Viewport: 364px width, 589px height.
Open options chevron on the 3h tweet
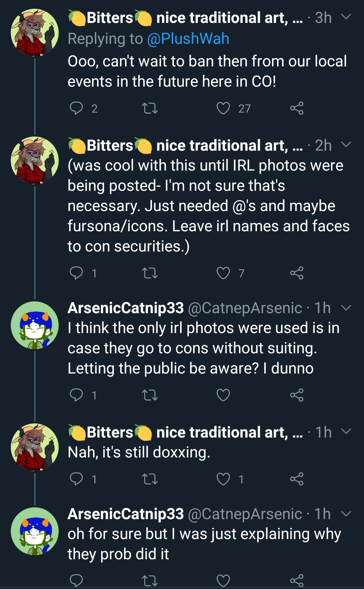(x=346, y=17)
